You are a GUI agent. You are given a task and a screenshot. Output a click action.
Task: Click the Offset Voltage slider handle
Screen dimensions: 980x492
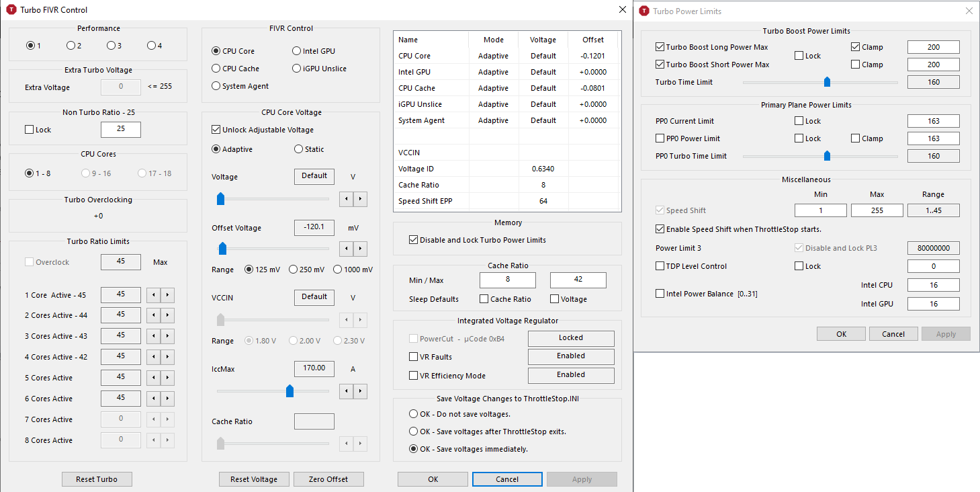pos(222,249)
